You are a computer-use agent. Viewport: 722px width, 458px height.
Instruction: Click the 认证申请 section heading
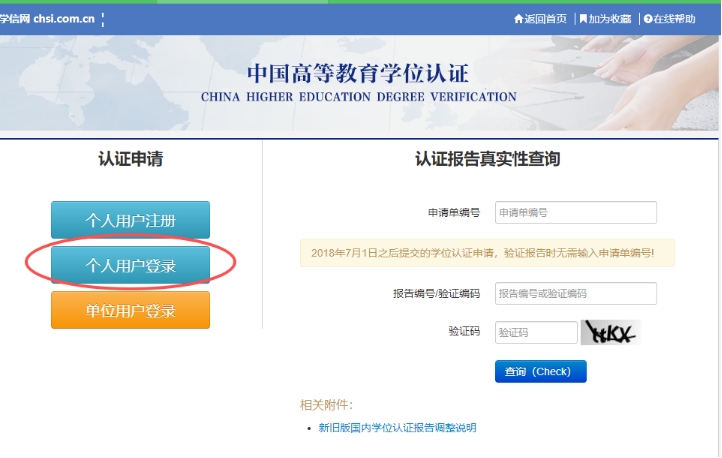pyautogui.click(x=130, y=159)
